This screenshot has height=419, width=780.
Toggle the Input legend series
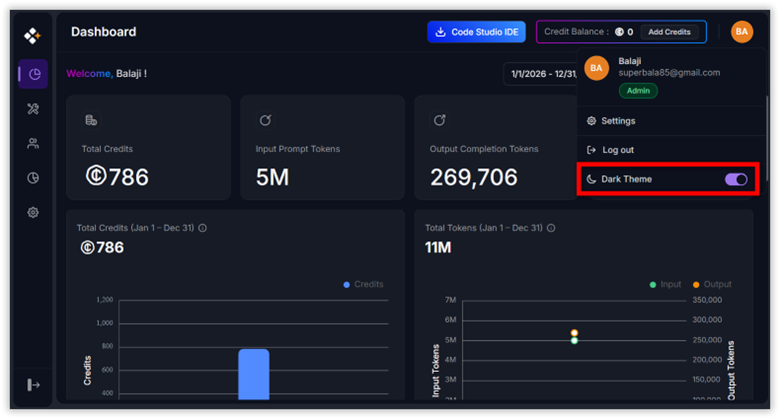pyautogui.click(x=665, y=284)
